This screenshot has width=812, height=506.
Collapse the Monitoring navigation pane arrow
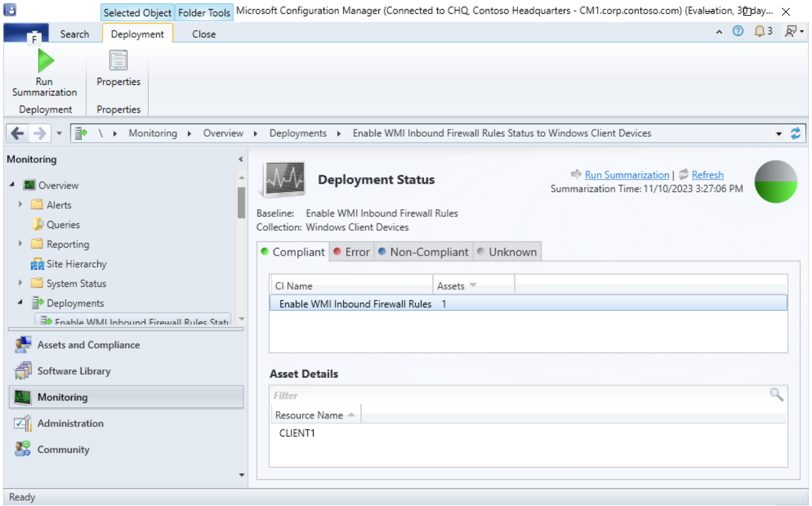(x=240, y=160)
